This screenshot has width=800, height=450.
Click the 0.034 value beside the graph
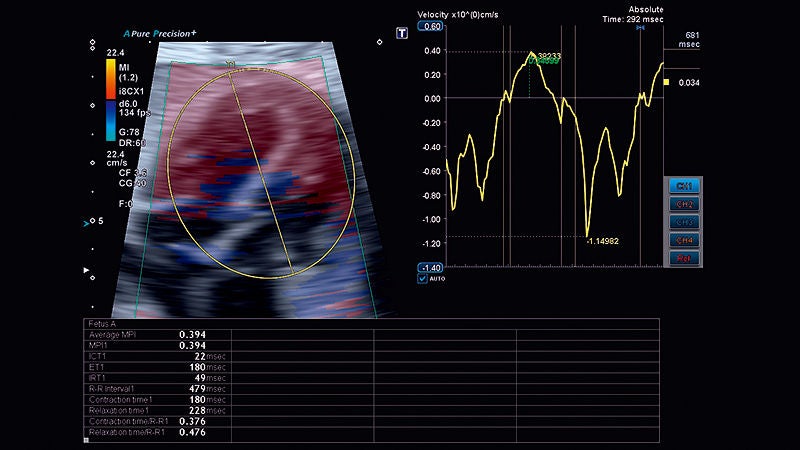[689, 83]
